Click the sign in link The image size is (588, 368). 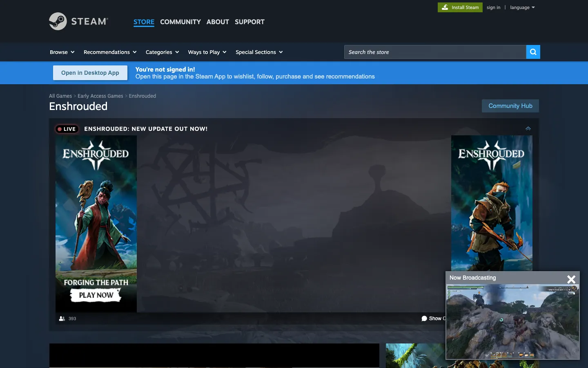493,7
